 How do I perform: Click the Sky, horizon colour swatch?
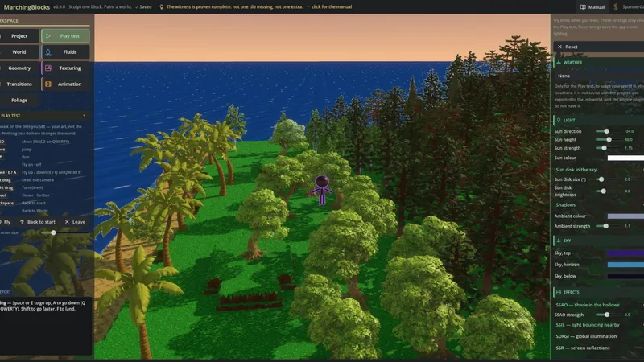[x=625, y=265]
